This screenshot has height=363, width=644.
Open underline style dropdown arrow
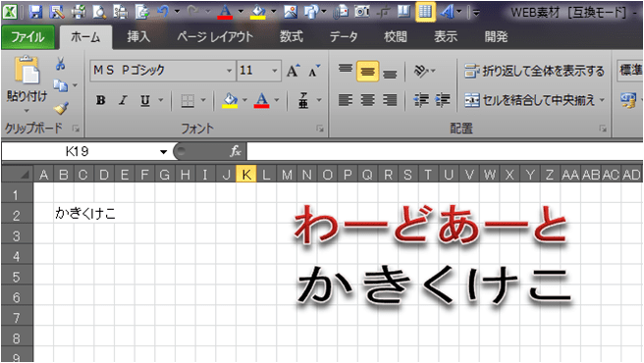[161, 100]
